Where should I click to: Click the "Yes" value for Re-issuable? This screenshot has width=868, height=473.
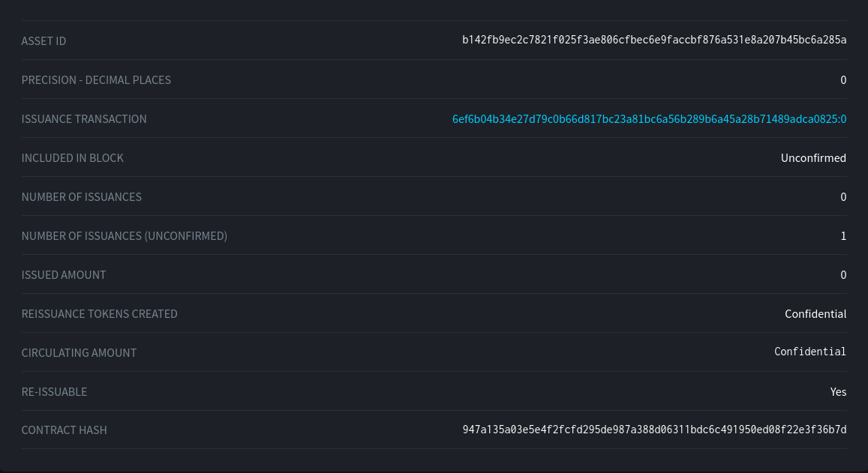tap(838, 392)
